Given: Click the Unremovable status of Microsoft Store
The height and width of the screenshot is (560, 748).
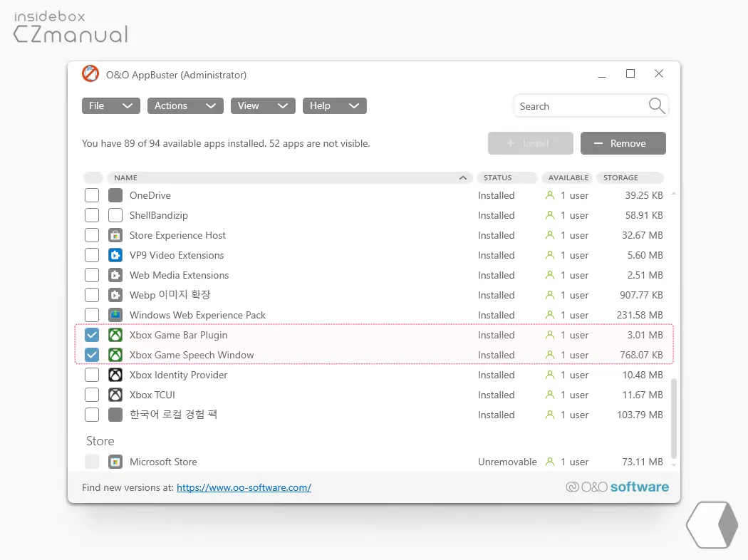Looking at the screenshot, I should pyautogui.click(x=507, y=462).
